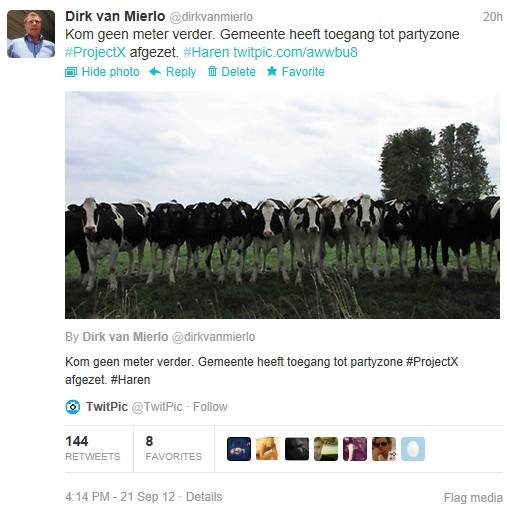Click the Reply arrow icon
507x512 pixels.
pyautogui.click(x=155, y=72)
